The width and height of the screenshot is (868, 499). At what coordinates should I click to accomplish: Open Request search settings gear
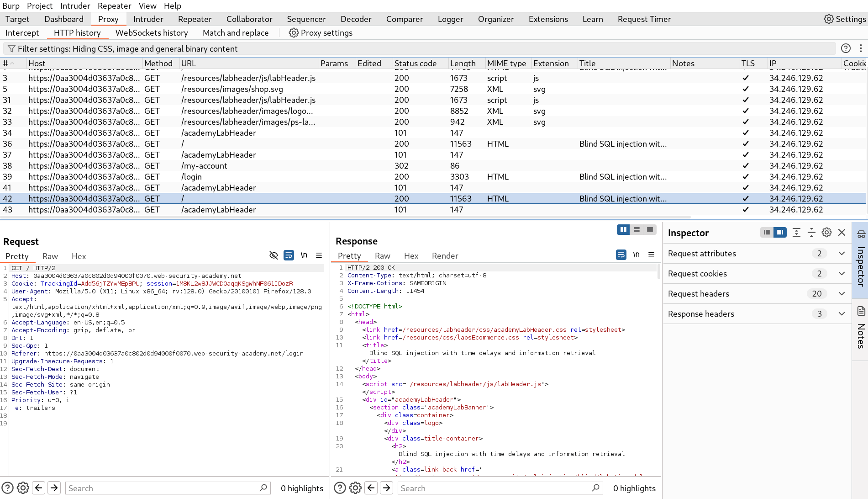[23, 488]
